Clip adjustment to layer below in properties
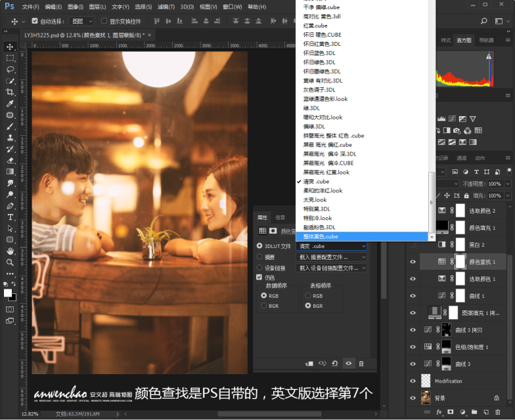This screenshot has width=515, height=420. [309, 364]
